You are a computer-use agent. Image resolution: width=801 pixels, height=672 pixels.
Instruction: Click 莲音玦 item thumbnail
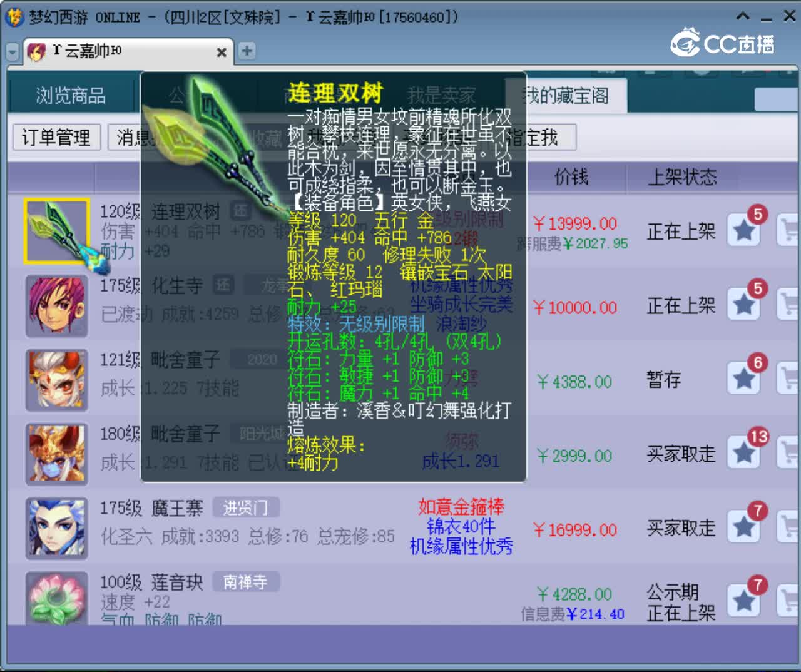pyautogui.click(x=57, y=598)
